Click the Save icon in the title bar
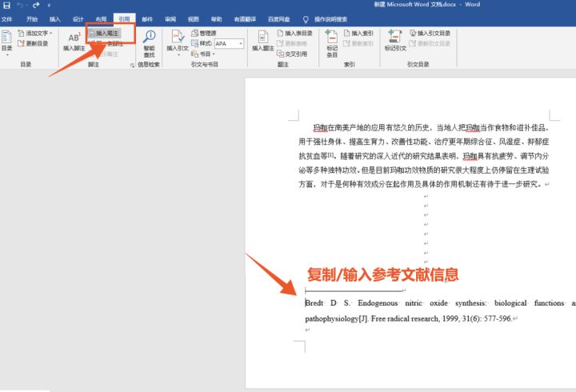Image resolution: width=576 pixels, height=392 pixels. (6, 5)
